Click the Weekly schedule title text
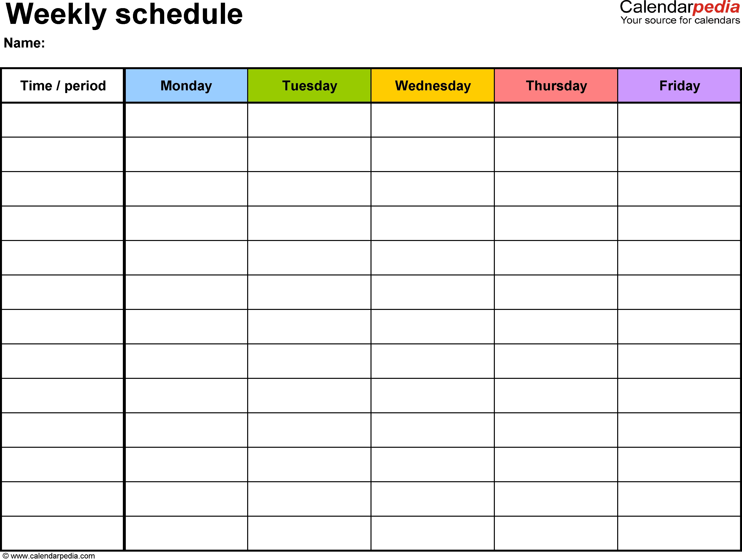The width and height of the screenshot is (742, 560). click(112, 18)
